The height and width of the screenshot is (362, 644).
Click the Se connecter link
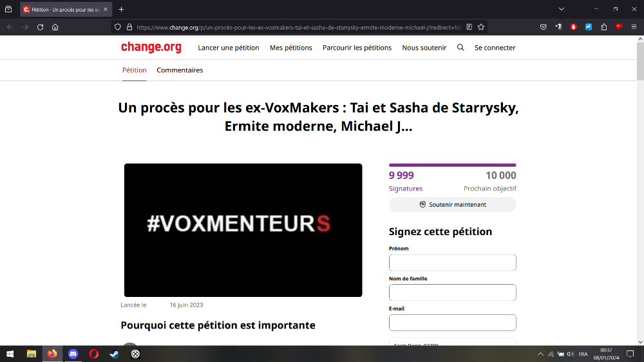(x=495, y=48)
